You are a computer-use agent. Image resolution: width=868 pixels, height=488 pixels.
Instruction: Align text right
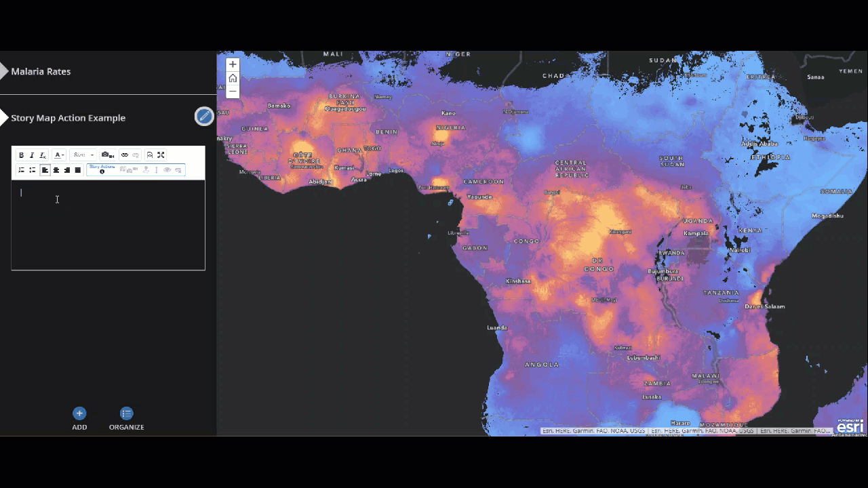point(67,170)
